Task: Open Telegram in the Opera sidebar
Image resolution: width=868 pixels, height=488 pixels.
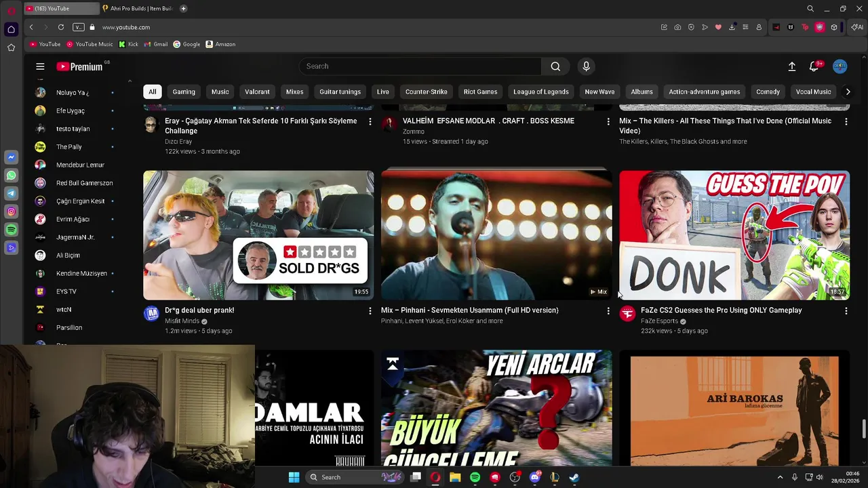Action: click(x=12, y=194)
